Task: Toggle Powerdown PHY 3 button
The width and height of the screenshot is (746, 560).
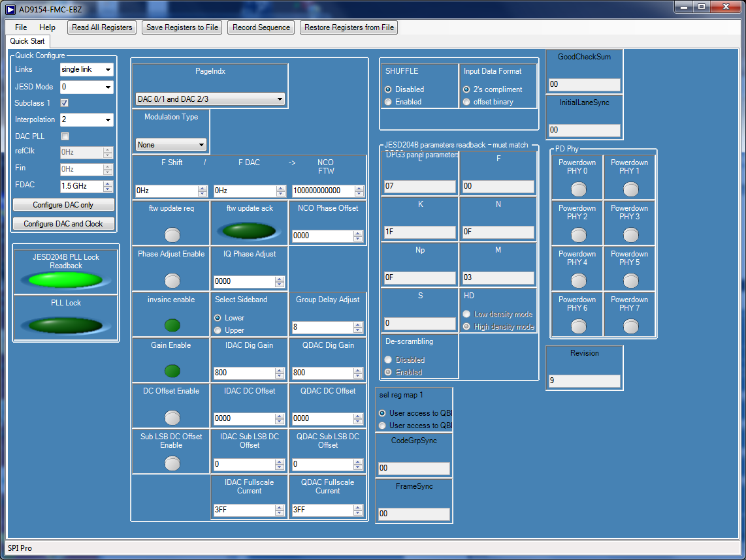Action: click(631, 235)
